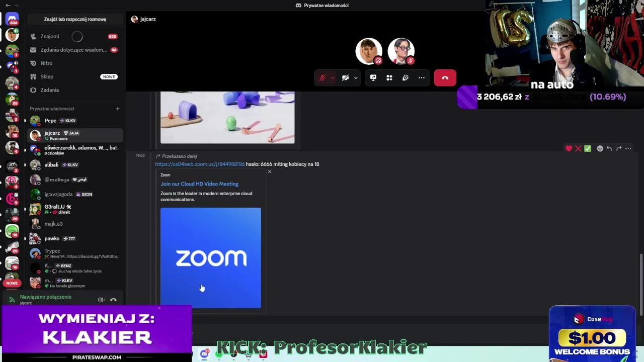
Task: Open Żądania dotyczące wiadomości requests
Action: [x=75, y=50]
